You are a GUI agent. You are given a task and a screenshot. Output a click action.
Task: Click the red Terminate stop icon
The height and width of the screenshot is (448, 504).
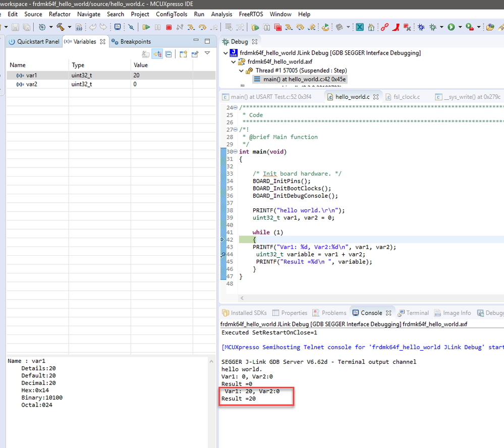(169, 27)
